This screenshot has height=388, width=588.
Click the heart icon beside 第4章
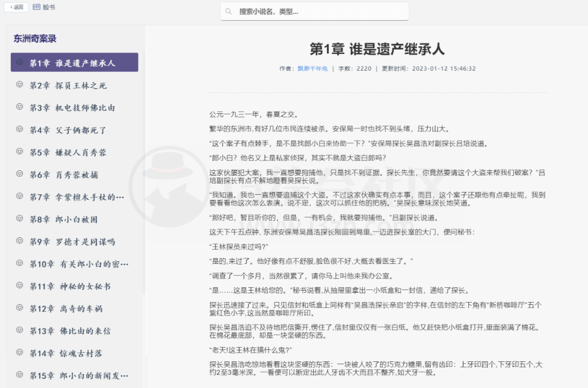20,129
